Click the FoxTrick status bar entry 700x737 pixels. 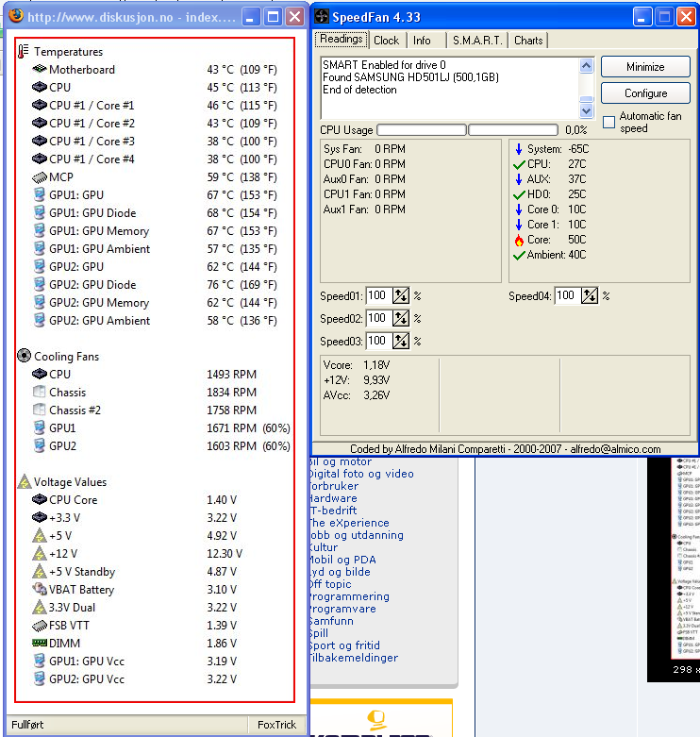pos(276,725)
